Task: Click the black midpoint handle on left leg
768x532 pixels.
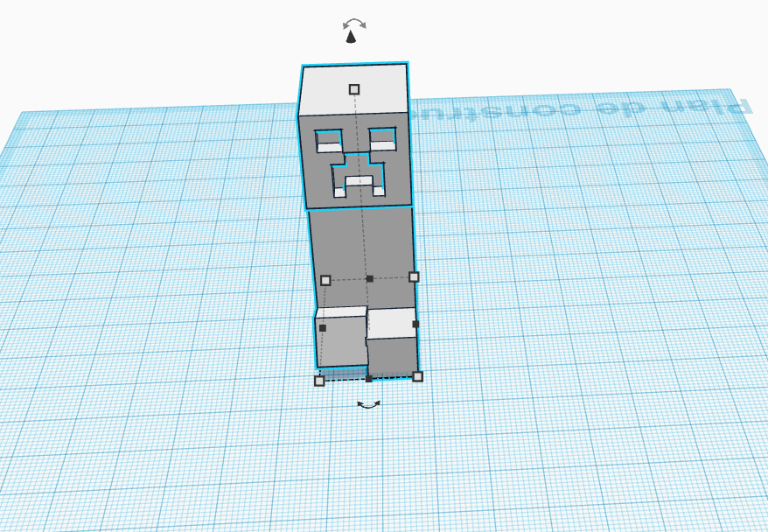Action: [322, 328]
